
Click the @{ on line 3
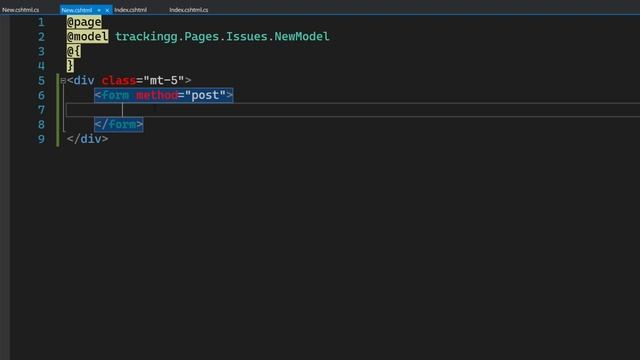click(73, 51)
